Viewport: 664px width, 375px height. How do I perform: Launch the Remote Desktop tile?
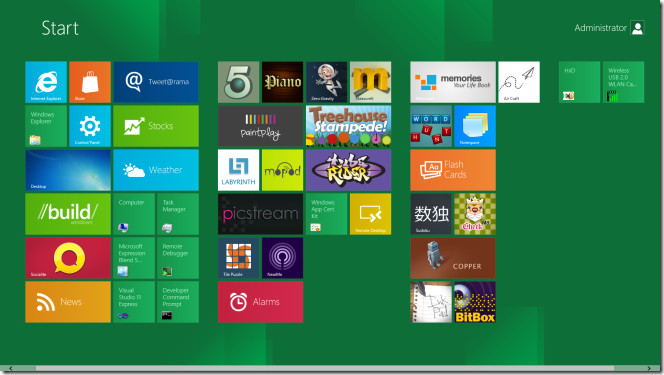pyautogui.click(x=371, y=214)
